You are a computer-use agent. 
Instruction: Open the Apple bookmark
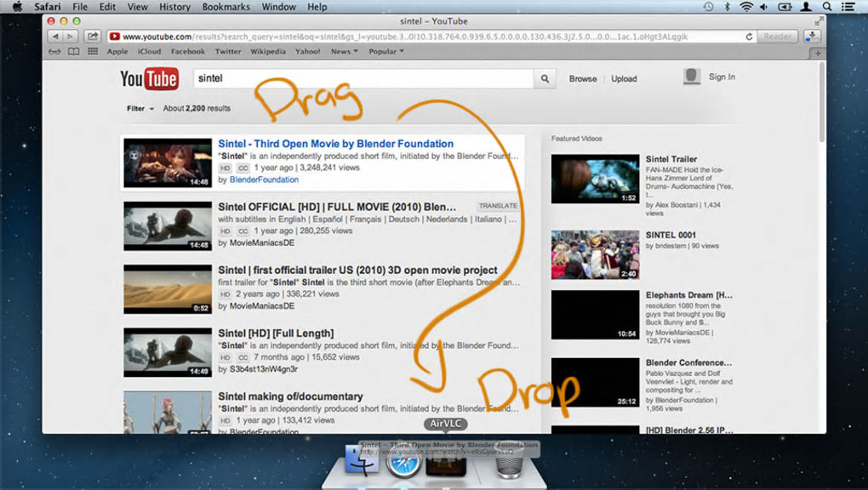pos(117,52)
